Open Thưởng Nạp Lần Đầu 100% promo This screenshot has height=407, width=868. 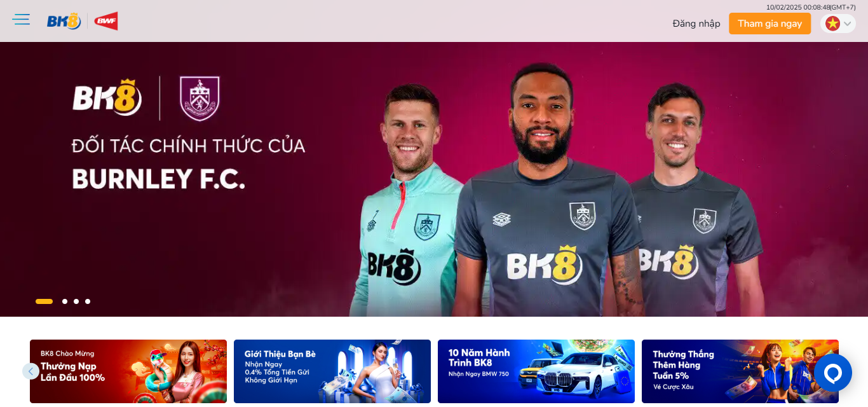click(x=128, y=371)
